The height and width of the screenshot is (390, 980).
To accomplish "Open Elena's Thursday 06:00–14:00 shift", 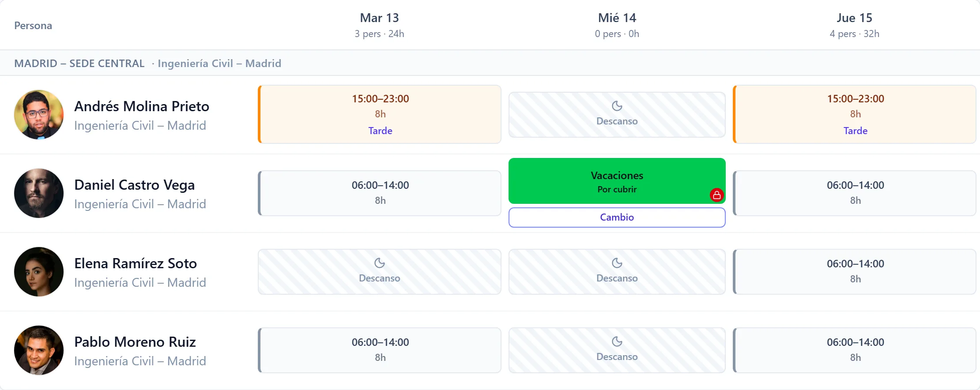I will pos(855,272).
